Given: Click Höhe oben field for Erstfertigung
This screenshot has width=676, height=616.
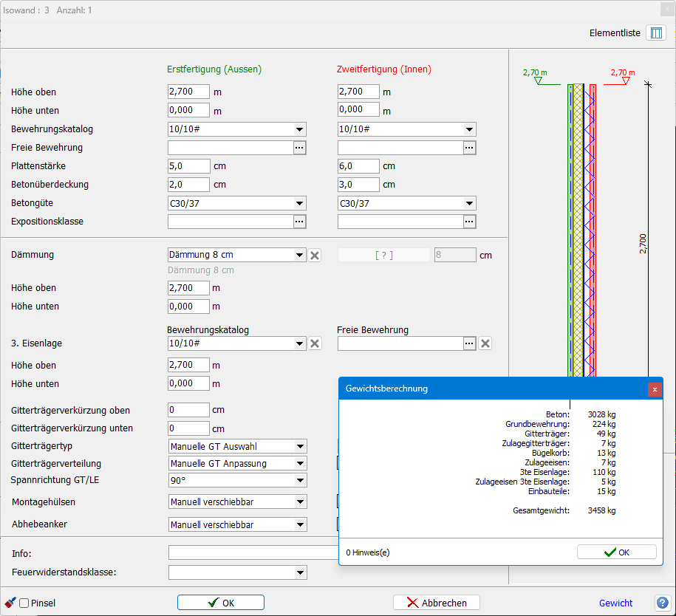Looking at the screenshot, I should click(188, 92).
